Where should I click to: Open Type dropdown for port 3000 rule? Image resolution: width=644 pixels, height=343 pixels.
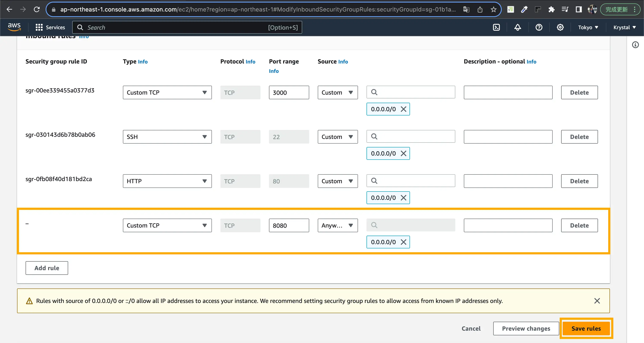point(167,93)
